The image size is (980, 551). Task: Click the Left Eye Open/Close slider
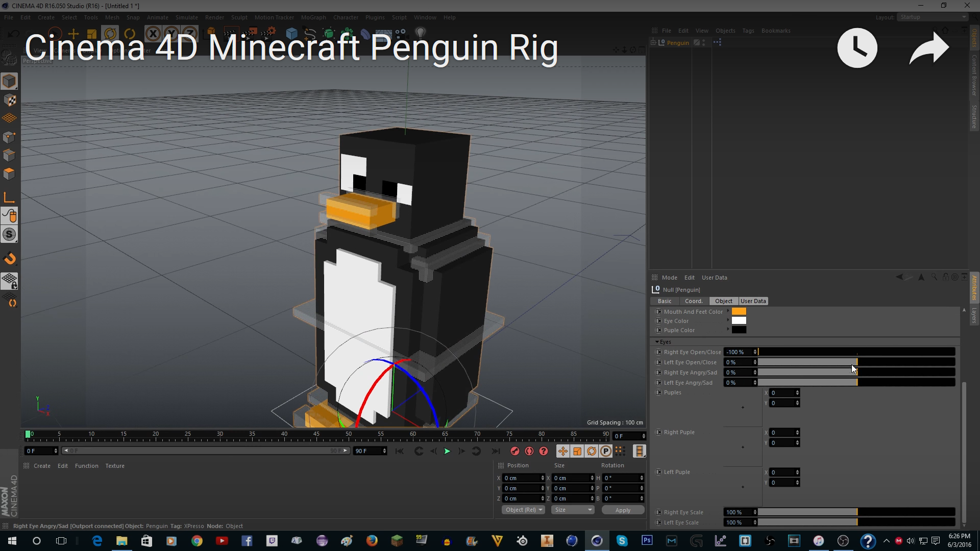pos(856,362)
